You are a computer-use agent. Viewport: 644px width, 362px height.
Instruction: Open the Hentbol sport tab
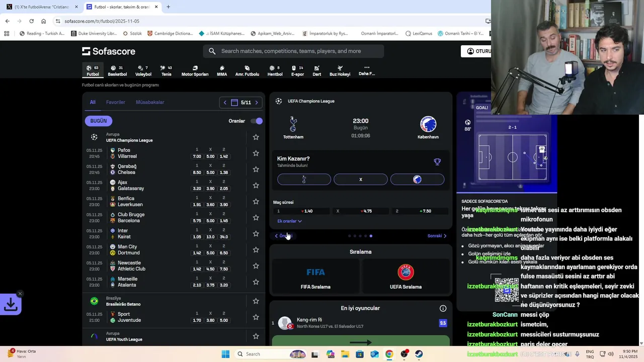point(275,71)
